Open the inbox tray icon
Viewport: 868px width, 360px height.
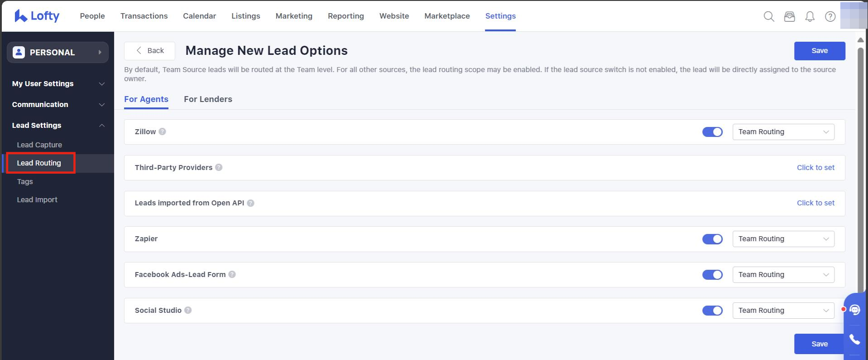[789, 17]
